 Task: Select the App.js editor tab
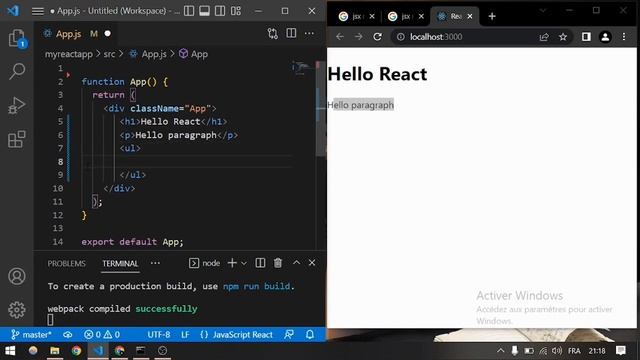point(77,33)
